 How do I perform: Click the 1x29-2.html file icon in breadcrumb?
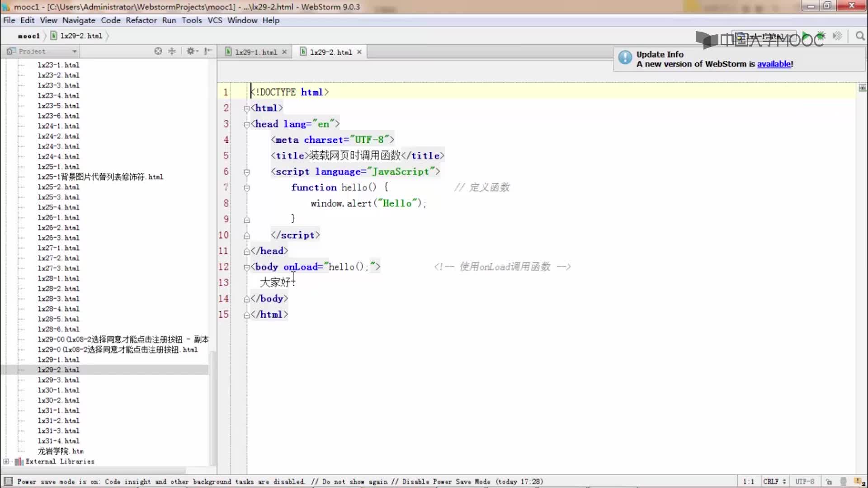(x=54, y=36)
